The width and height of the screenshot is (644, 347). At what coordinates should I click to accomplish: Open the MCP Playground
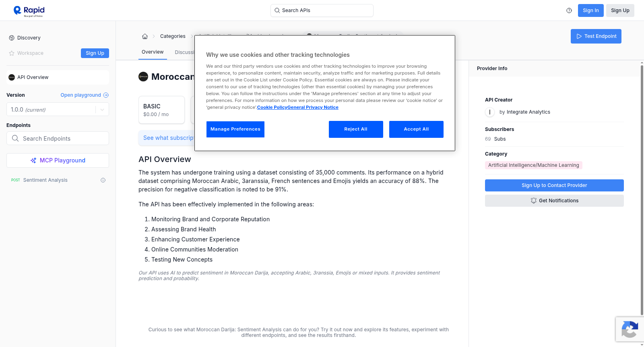pos(58,160)
